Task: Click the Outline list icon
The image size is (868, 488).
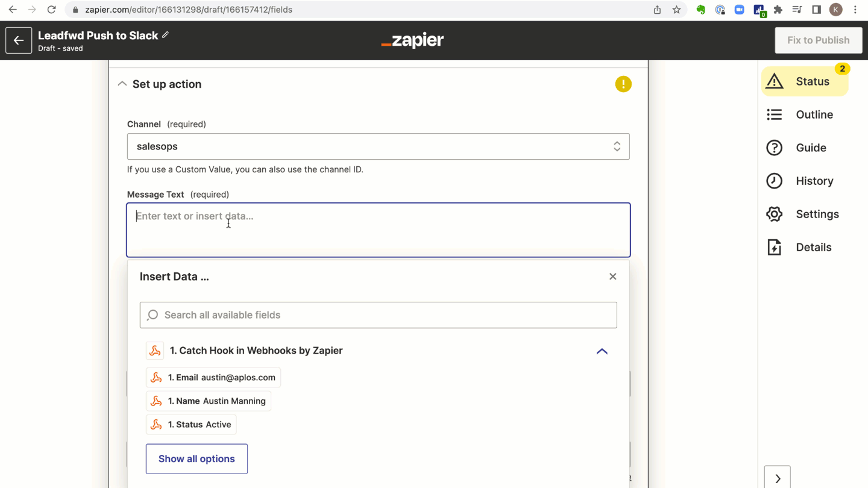Action: pyautogui.click(x=775, y=114)
